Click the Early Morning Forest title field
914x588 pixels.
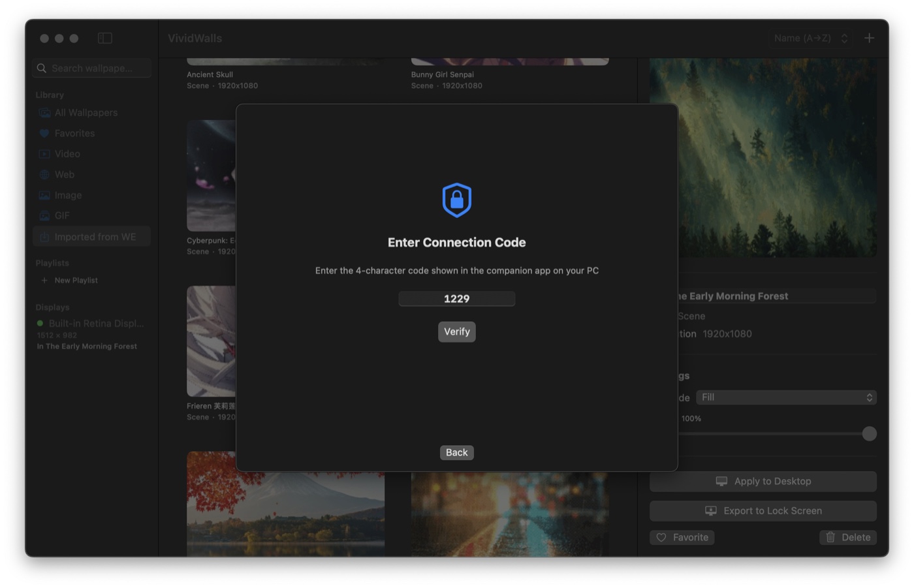777,296
